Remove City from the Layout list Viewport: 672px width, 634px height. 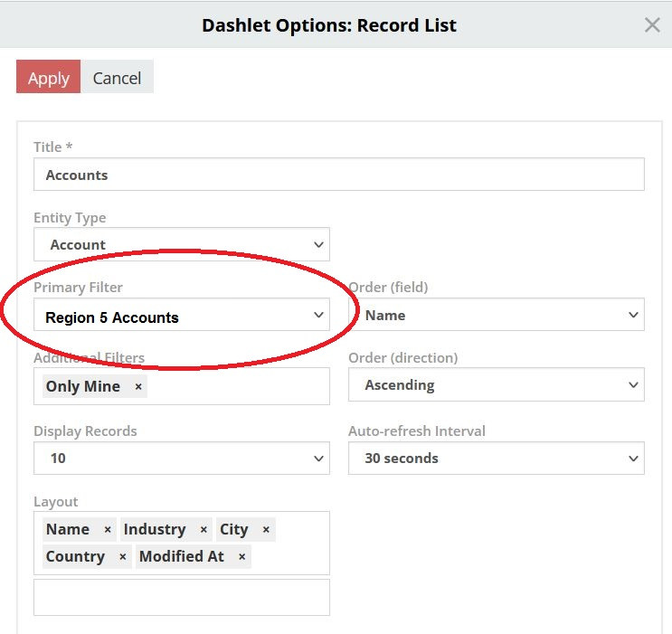click(x=266, y=530)
